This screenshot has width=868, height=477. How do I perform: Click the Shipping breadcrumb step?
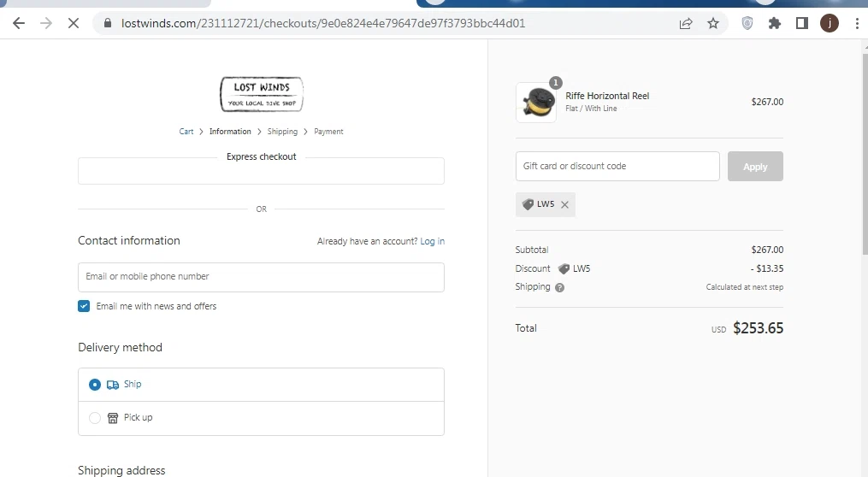click(282, 131)
